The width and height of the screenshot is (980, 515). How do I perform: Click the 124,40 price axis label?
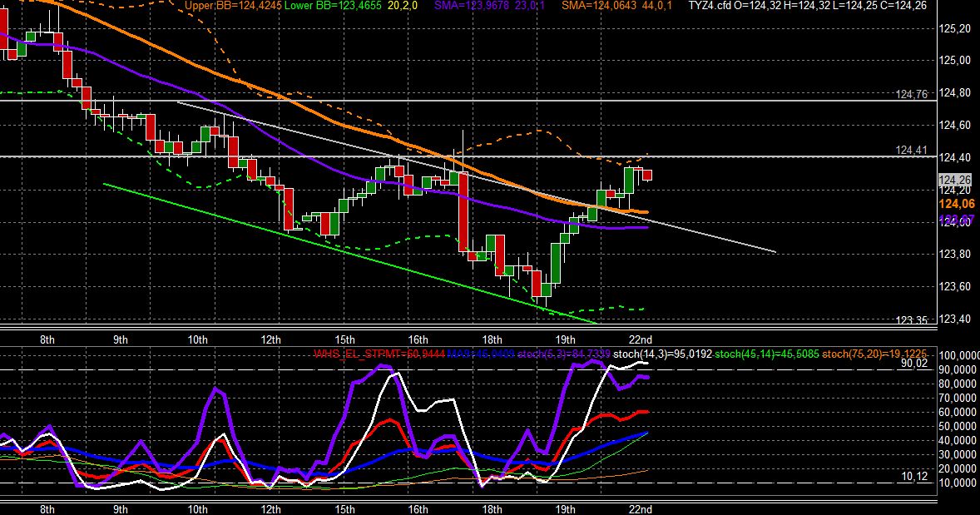click(x=955, y=158)
